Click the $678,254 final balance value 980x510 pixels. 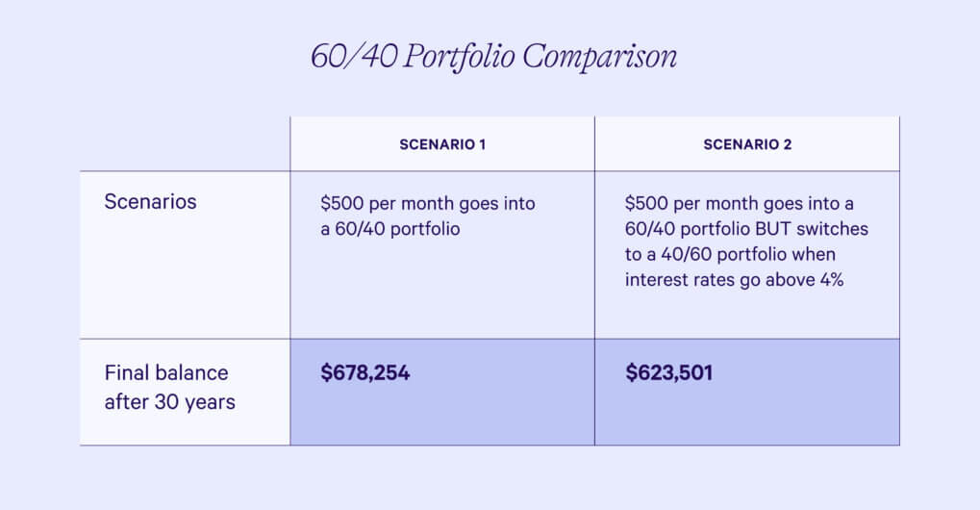point(365,373)
